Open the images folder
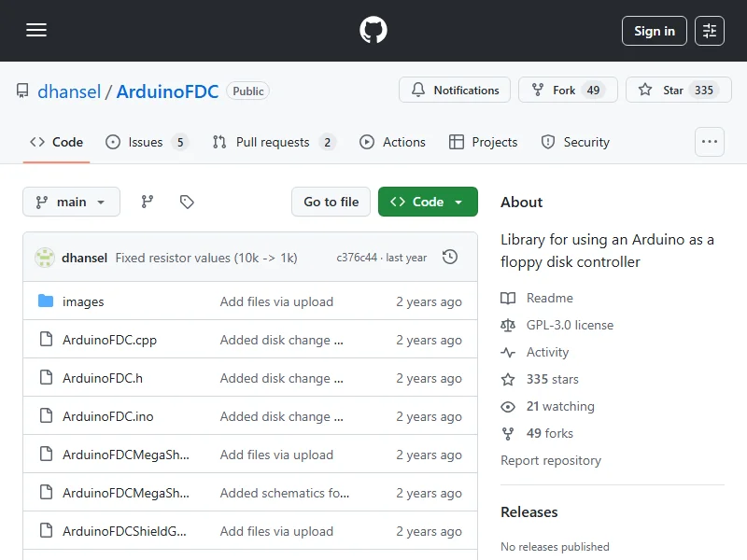Viewport: 747px width, 560px height. tap(83, 301)
